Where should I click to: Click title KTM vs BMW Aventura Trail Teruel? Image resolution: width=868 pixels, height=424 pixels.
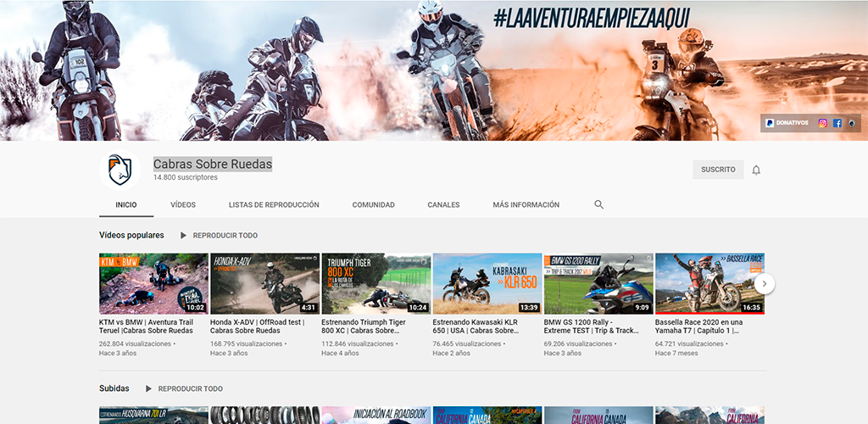[x=146, y=326]
